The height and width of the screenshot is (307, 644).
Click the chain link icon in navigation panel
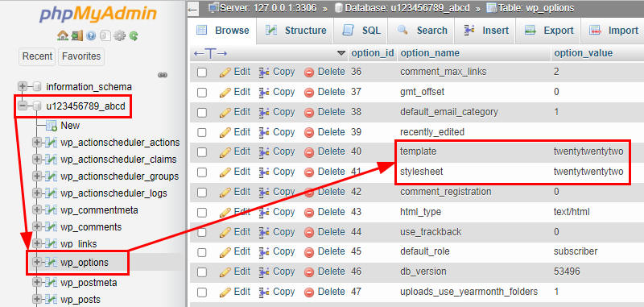pyautogui.click(x=163, y=75)
